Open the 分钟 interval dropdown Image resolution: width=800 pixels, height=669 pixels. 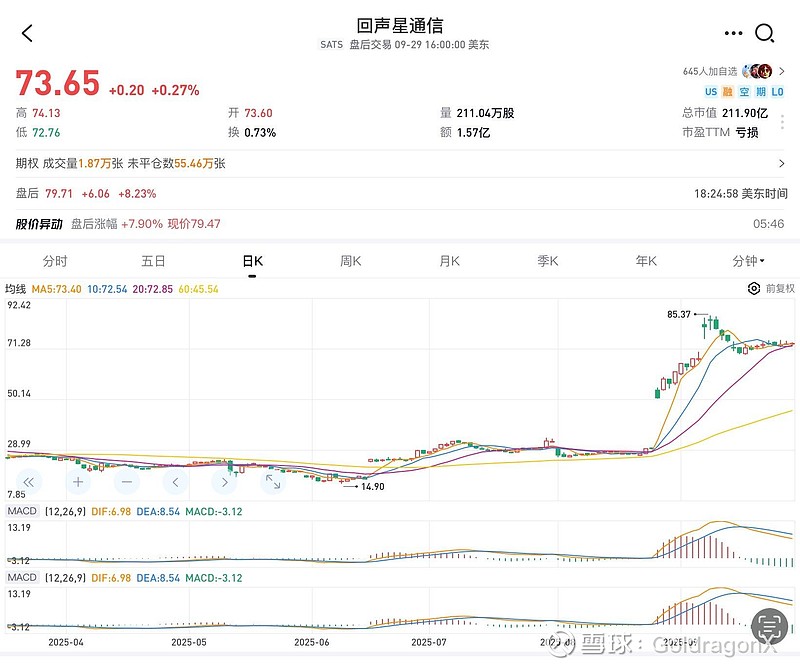pyautogui.click(x=748, y=261)
